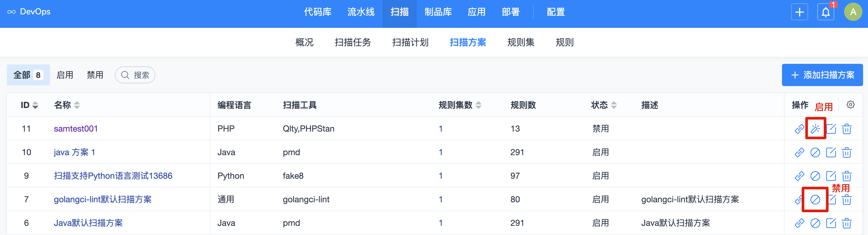Disable the Python scan scheme row
Viewport: 868px width, 235px height.
click(x=815, y=176)
